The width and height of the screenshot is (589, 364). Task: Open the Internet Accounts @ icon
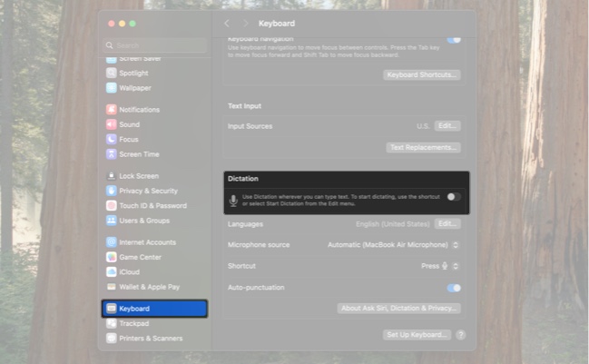pyautogui.click(x=112, y=242)
